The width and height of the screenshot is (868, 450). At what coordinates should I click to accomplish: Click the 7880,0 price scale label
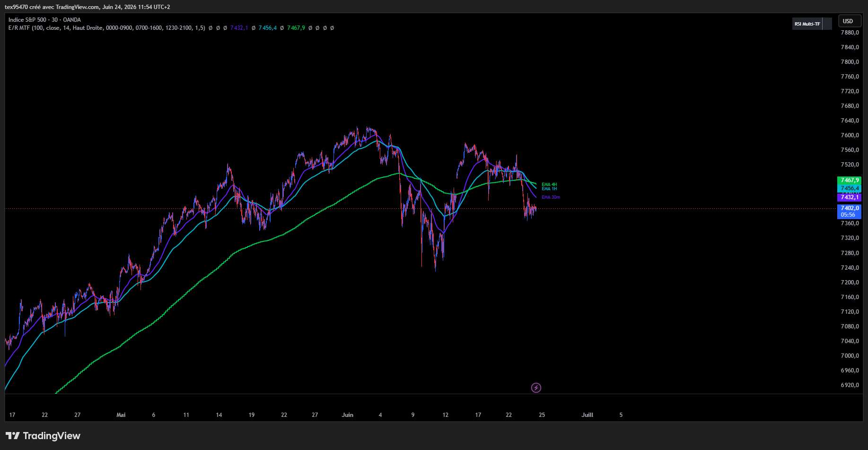click(850, 33)
